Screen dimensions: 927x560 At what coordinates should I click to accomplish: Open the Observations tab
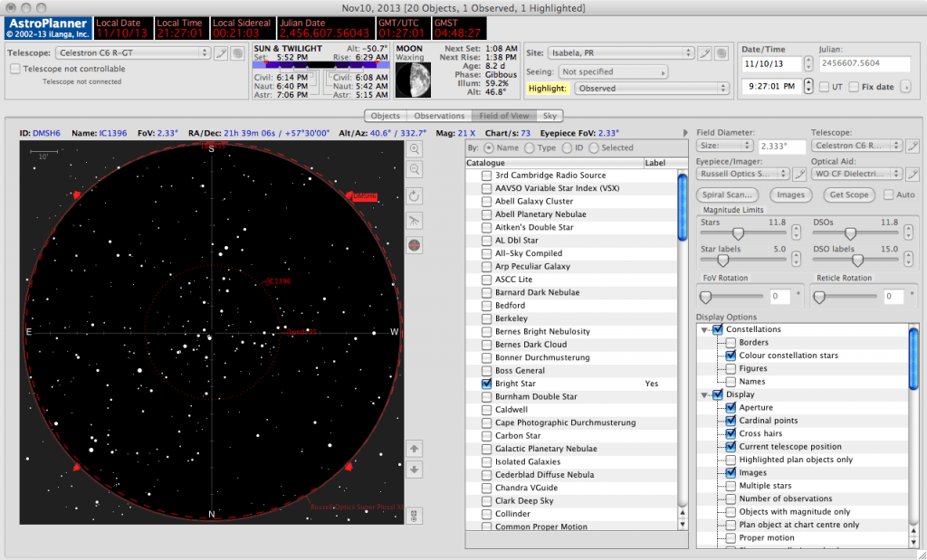pos(439,116)
